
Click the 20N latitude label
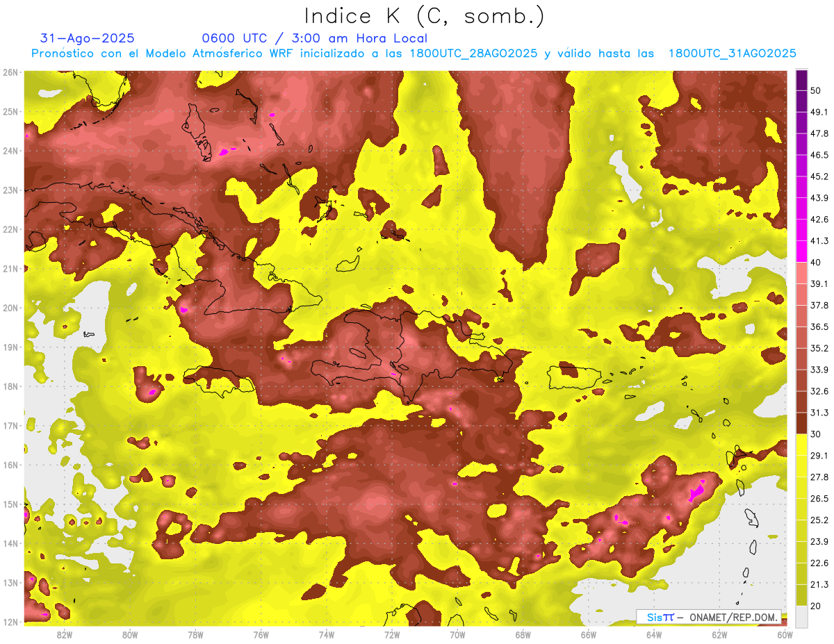point(10,308)
